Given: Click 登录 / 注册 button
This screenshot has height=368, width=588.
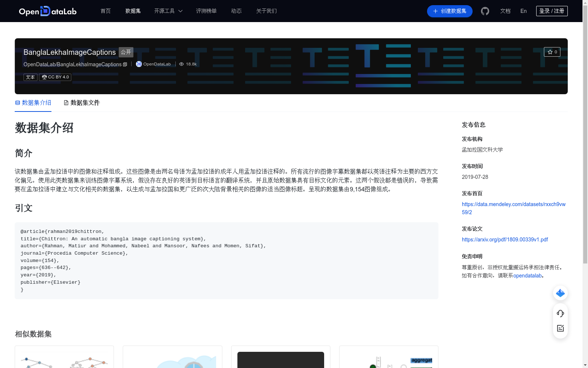Looking at the screenshot, I should tap(552, 11).
